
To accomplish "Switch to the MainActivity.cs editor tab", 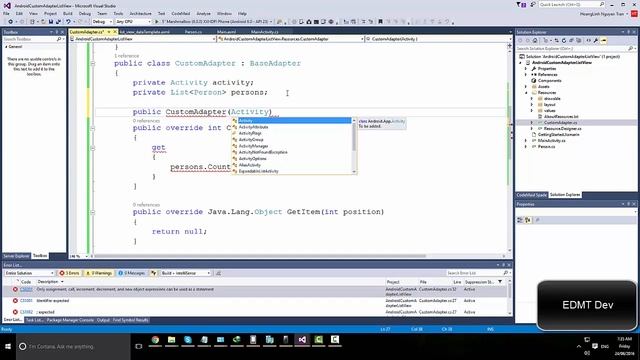I will pyautogui.click(x=264, y=32).
